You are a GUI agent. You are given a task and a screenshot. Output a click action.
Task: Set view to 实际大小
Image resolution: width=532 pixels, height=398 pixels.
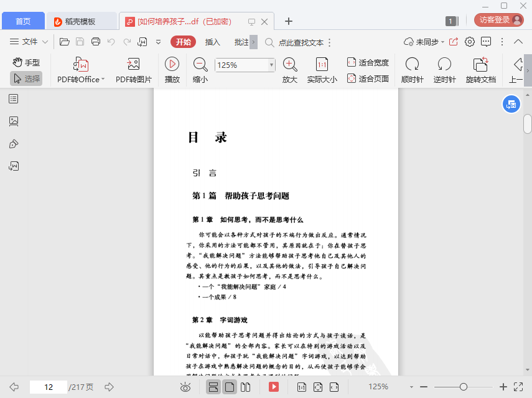(x=322, y=70)
